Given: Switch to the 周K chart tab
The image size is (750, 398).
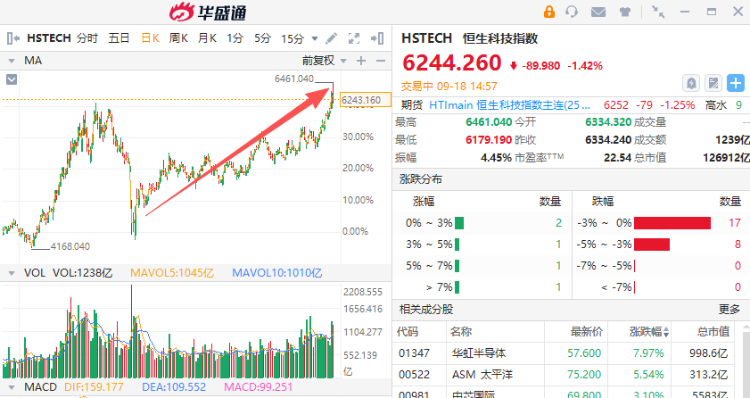Looking at the screenshot, I should point(178,38).
